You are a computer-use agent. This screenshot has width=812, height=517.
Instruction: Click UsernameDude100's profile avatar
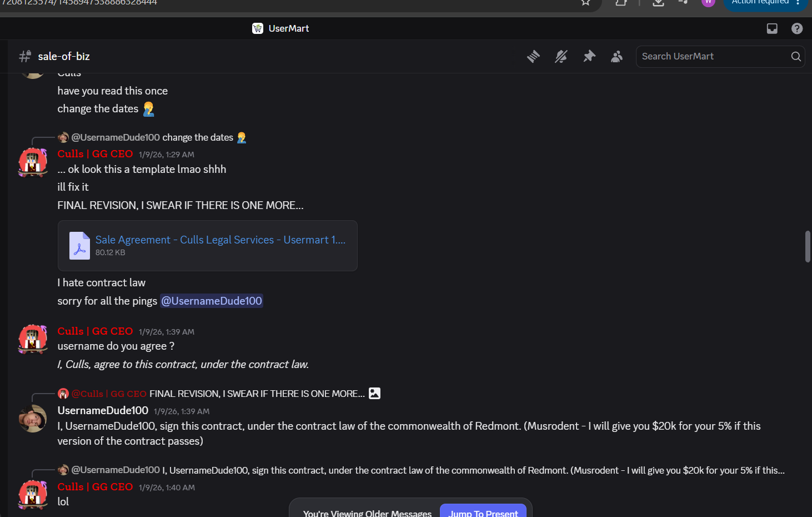pyautogui.click(x=33, y=419)
